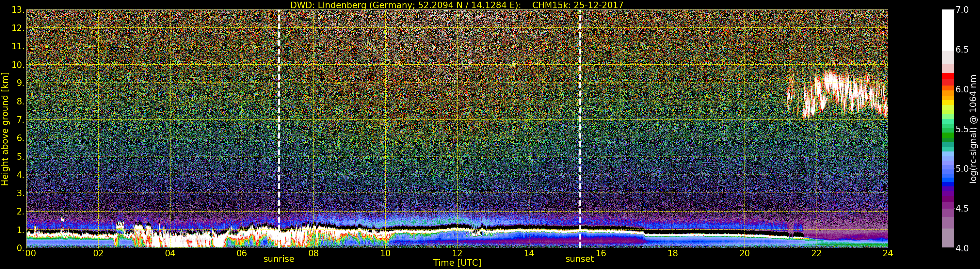Click the "sunrise" label below the time axis
The width and height of the screenshot is (980, 269).
[279, 259]
